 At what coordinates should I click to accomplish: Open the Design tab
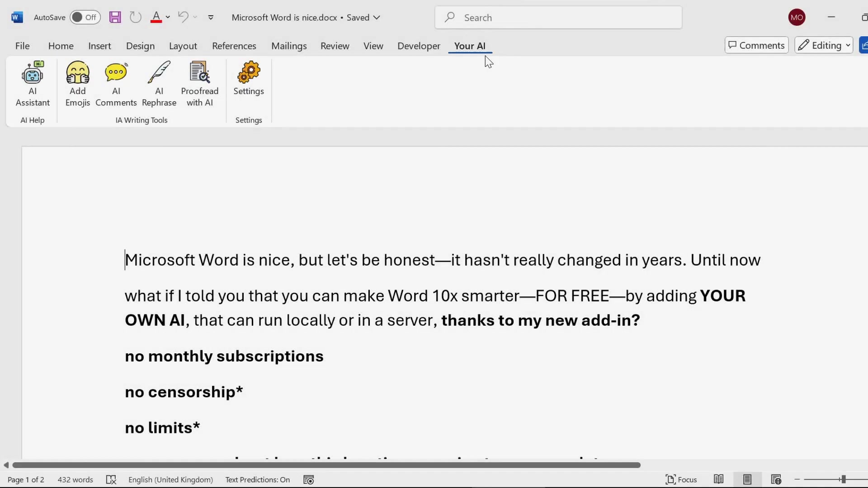[140, 46]
